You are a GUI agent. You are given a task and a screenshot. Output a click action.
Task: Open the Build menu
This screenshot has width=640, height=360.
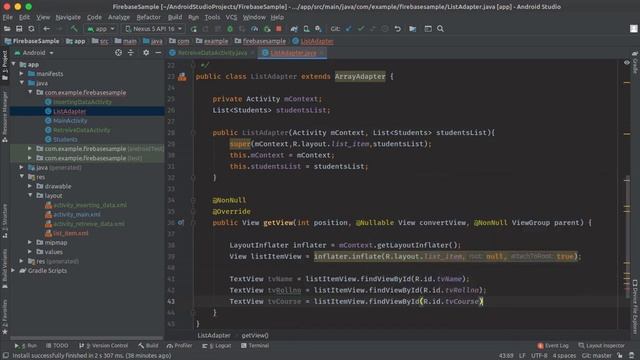click(175, 17)
